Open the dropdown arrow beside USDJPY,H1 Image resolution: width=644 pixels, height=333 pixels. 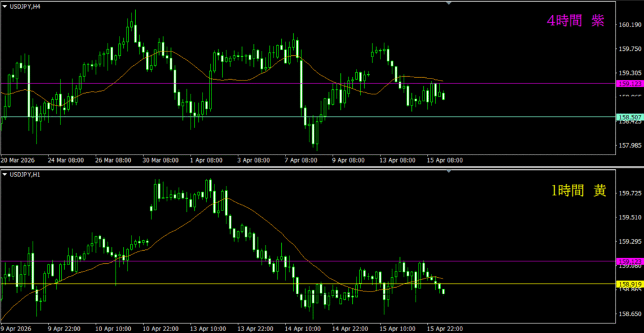click(x=4, y=174)
